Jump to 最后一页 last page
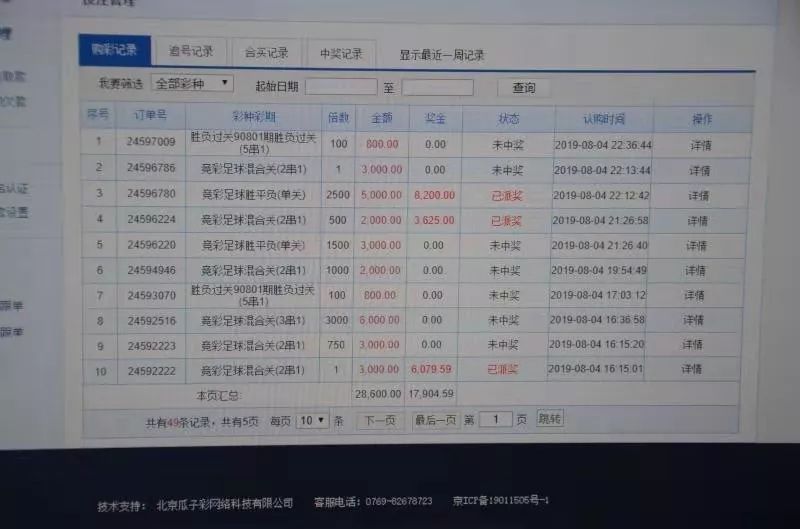This screenshot has height=529, width=800. click(x=435, y=419)
